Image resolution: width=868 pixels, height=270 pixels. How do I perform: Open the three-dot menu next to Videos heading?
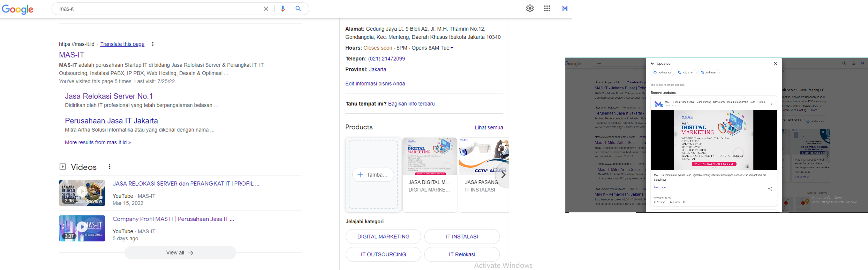point(109,167)
